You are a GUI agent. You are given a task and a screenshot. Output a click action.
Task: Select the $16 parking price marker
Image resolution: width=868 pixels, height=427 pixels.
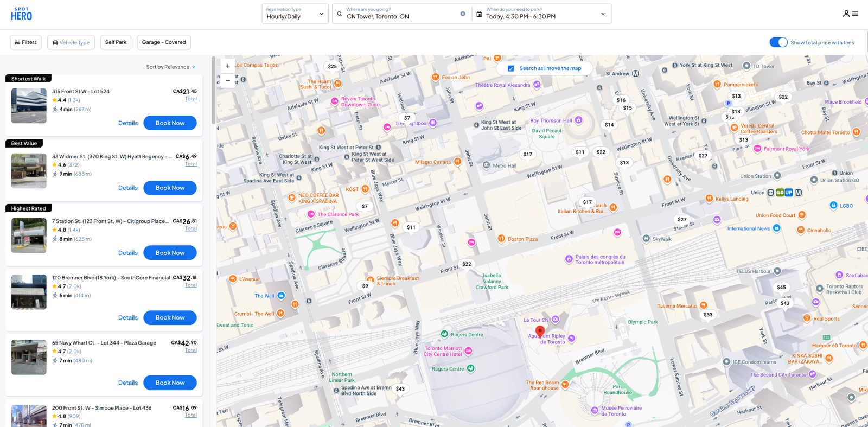pyautogui.click(x=621, y=100)
